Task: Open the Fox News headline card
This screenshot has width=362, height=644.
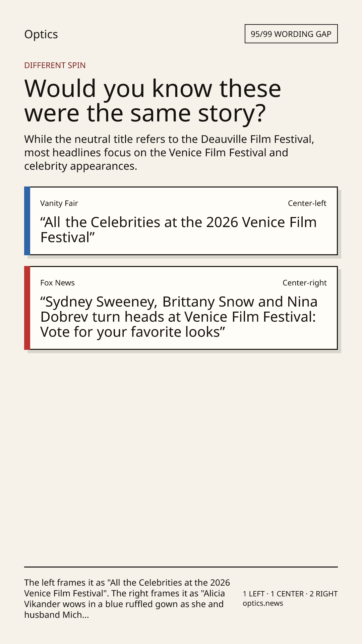Action: (181, 308)
